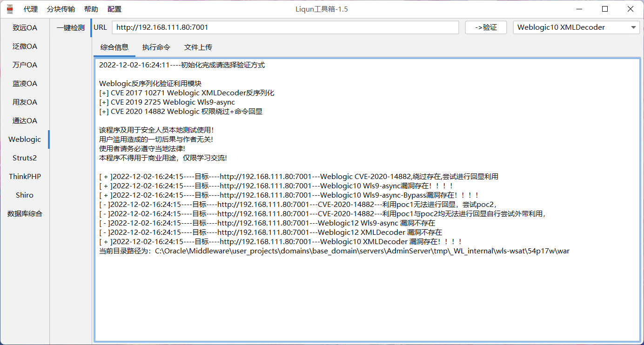Open the 代理 menu
The height and width of the screenshot is (345, 644).
[31, 9]
